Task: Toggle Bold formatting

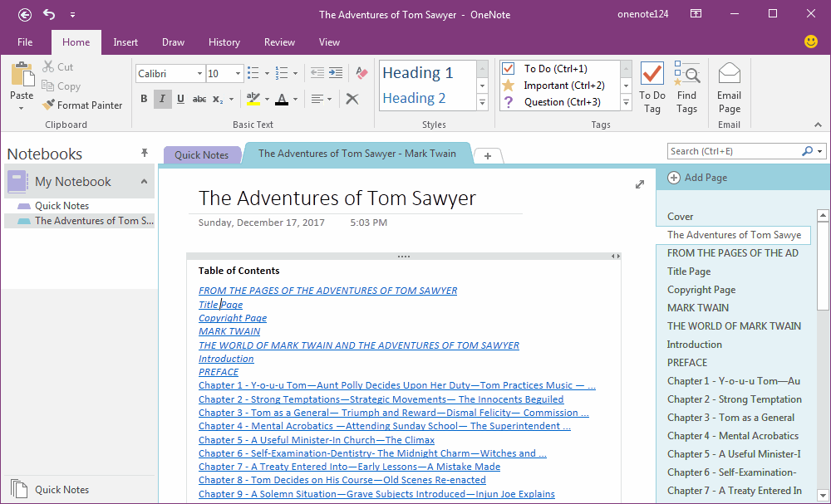Action: 144,99
